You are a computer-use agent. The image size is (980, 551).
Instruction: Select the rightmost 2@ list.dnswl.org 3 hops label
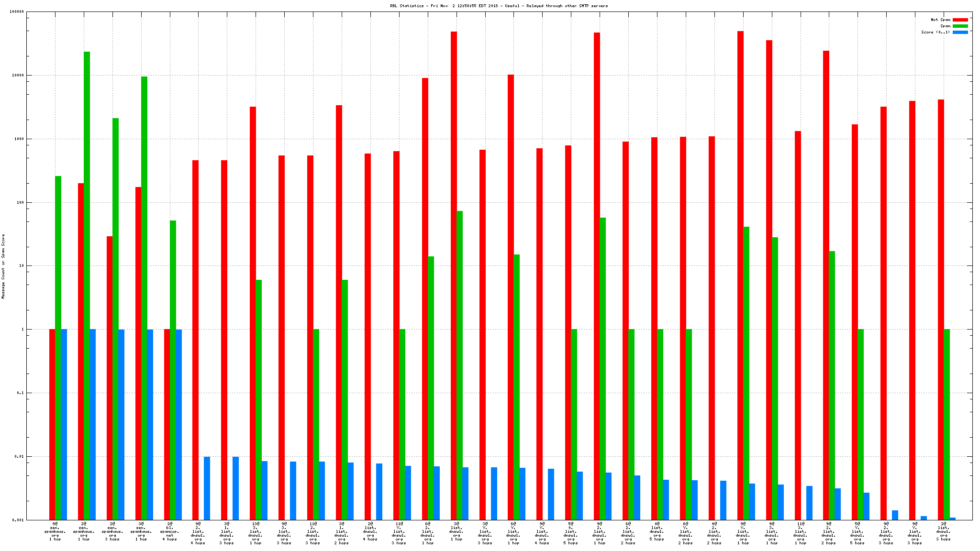coord(943,531)
